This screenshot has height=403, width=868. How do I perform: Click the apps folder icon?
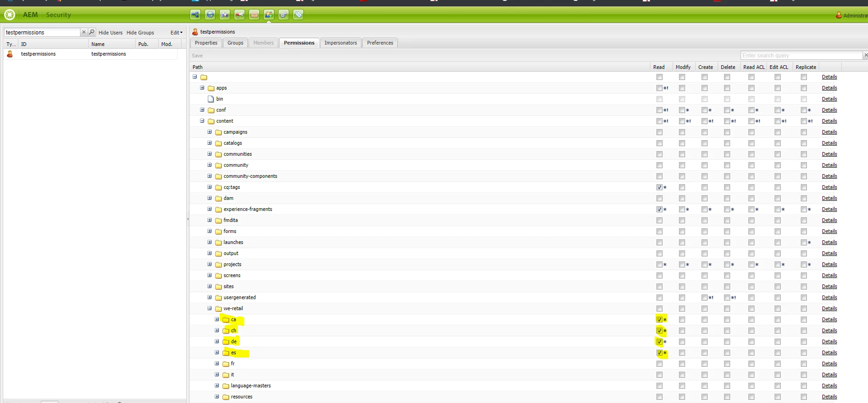click(x=211, y=88)
